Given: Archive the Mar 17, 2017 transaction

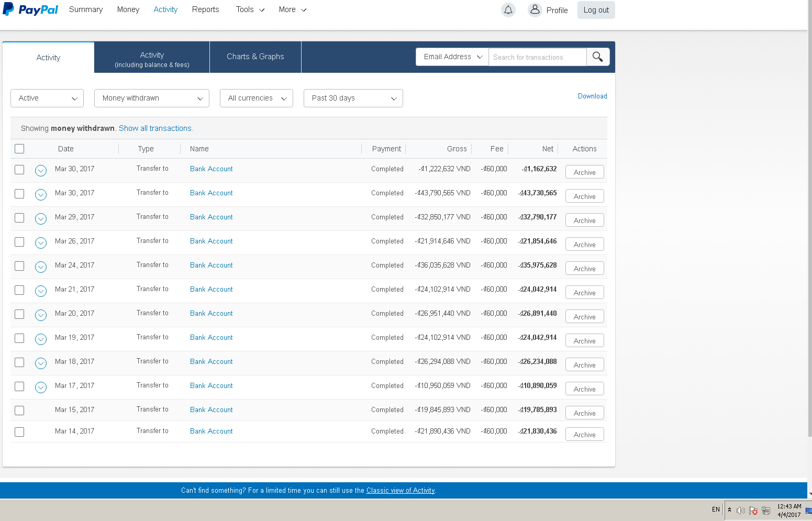Looking at the screenshot, I should (585, 389).
